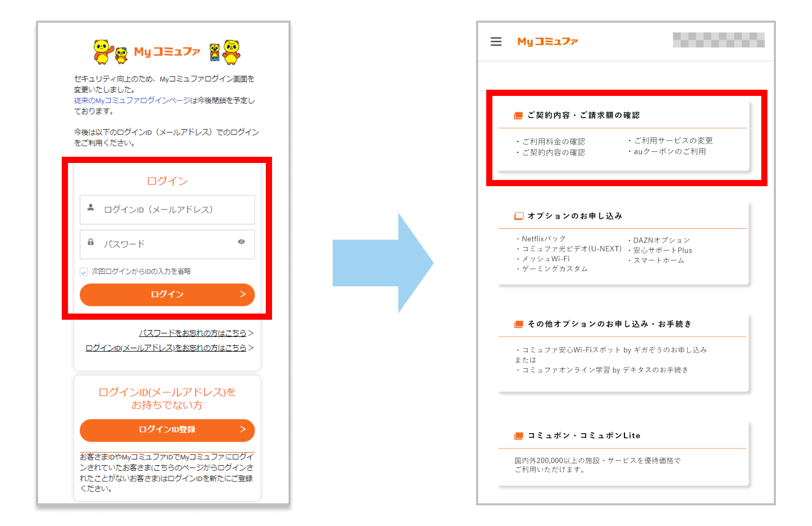
Task: Click the mascot characters left of login logo
Action: [110, 52]
